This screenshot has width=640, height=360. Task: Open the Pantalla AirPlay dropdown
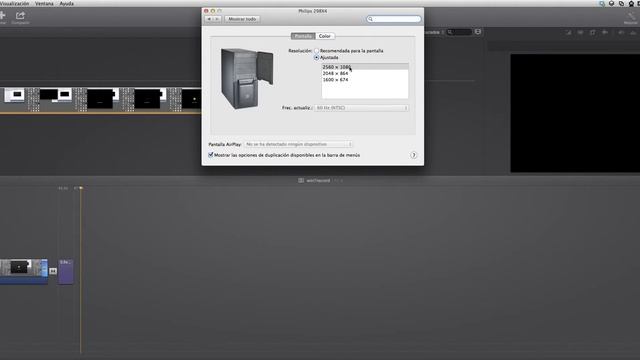click(298, 144)
